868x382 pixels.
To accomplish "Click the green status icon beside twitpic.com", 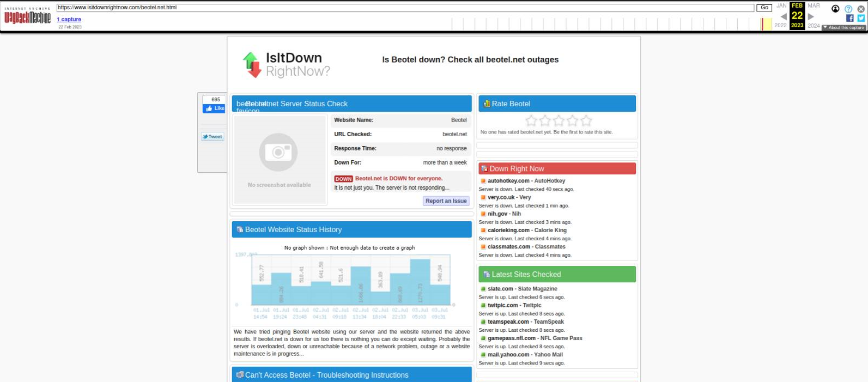I will coord(483,305).
